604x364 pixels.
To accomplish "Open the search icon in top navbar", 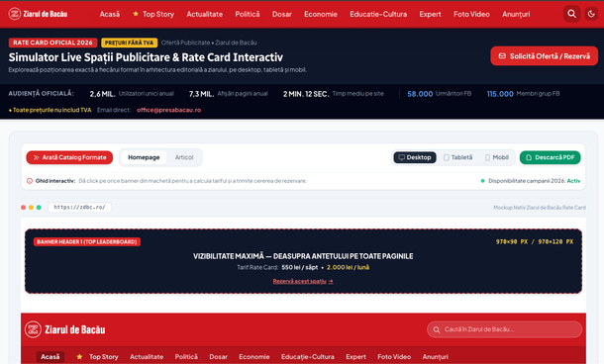I will tap(571, 14).
